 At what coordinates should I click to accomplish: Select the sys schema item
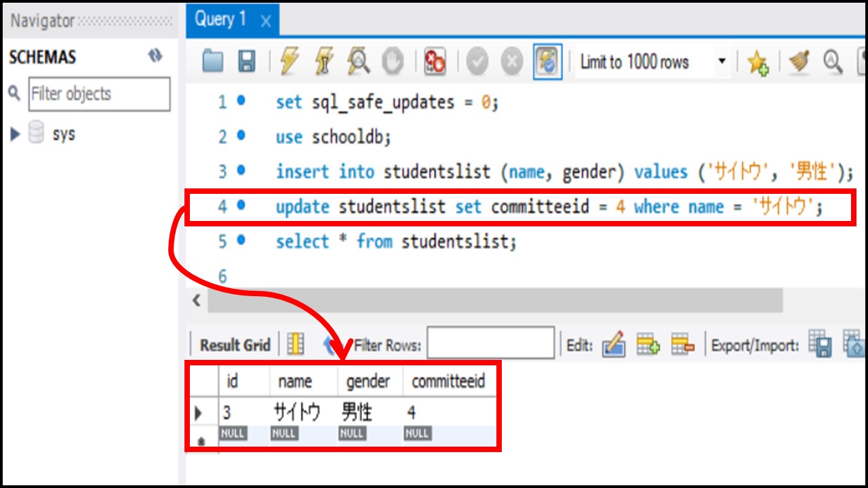tap(63, 134)
